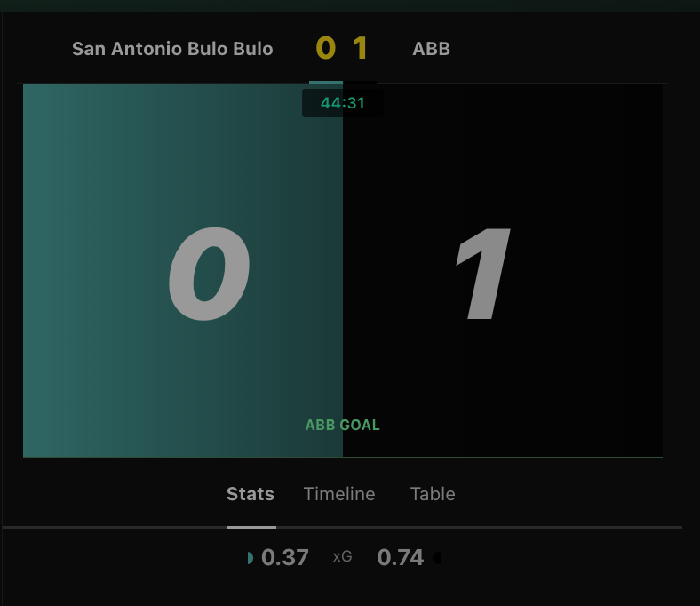This screenshot has width=700, height=606.
Task: Click the 44:31 match clock badge
Action: point(342,103)
